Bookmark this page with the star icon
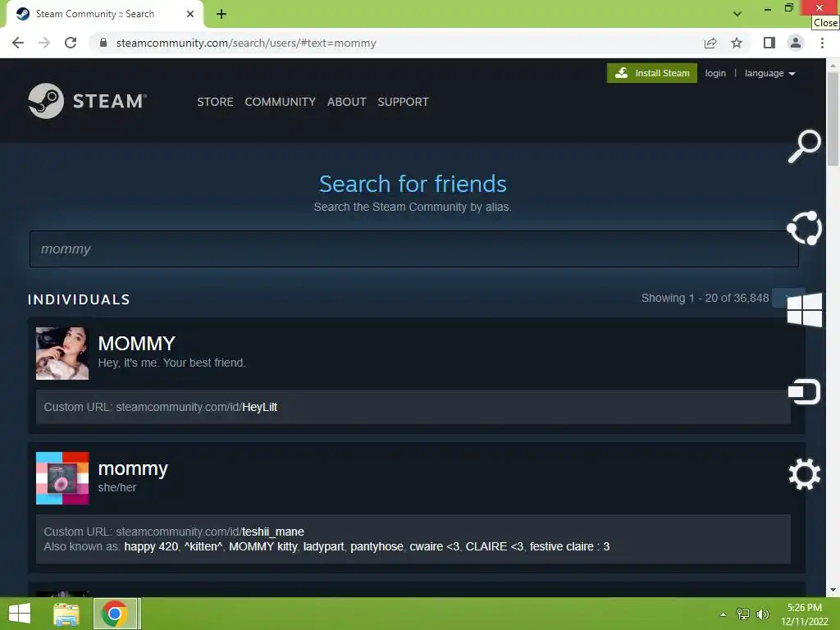840x630 pixels. pos(737,43)
